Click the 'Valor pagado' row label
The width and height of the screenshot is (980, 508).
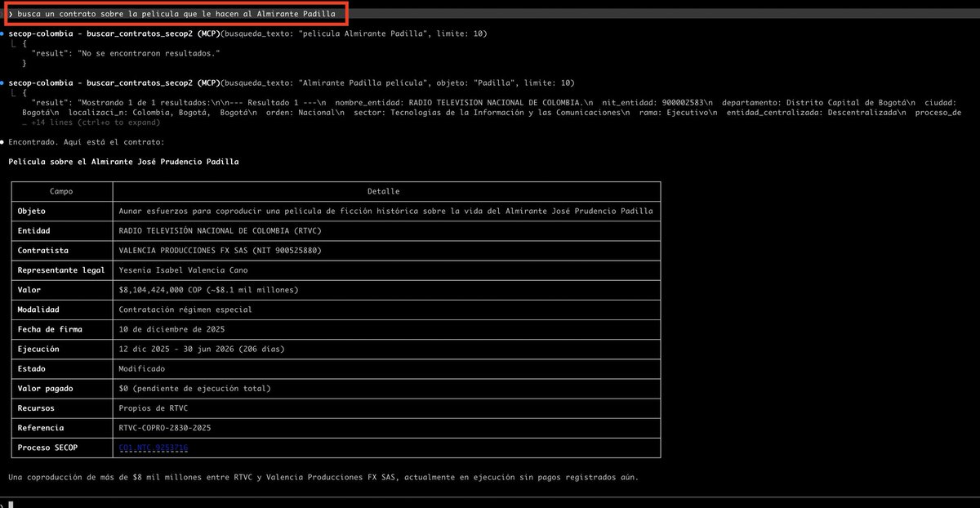(x=47, y=389)
